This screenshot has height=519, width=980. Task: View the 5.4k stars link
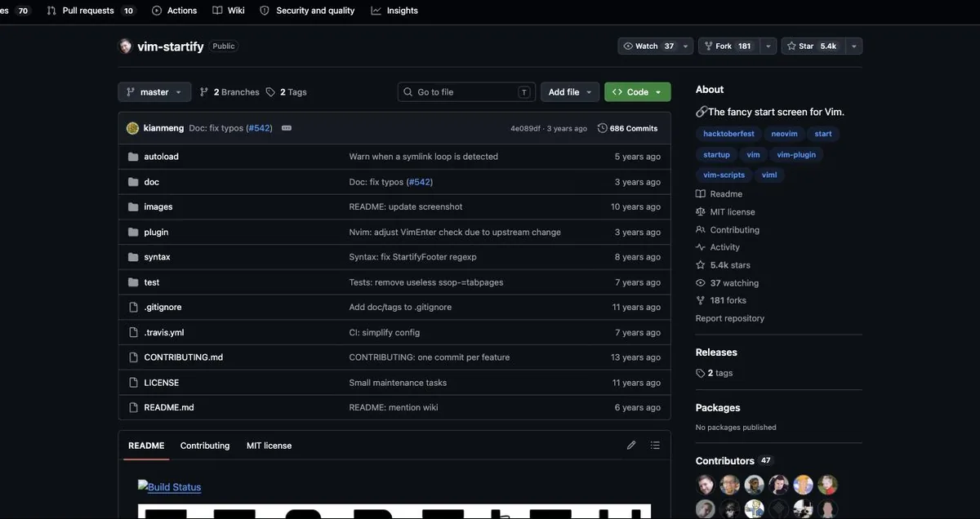(x=723, y=265)
